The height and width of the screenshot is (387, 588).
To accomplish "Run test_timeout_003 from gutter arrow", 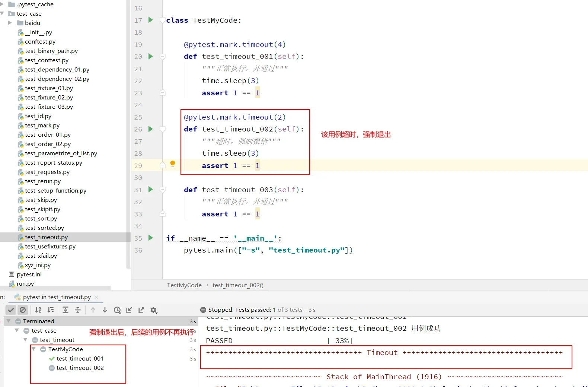I will (151, 189).
